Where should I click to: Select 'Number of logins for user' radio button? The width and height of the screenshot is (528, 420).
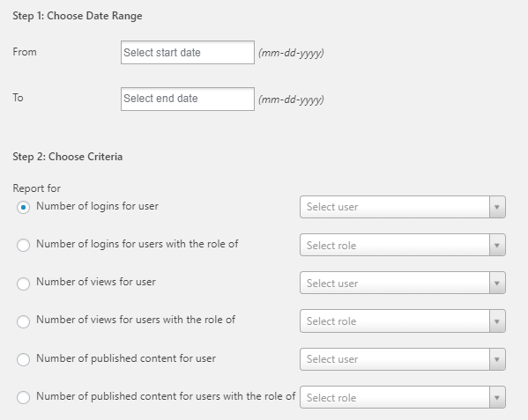click(x=23, y=207)
